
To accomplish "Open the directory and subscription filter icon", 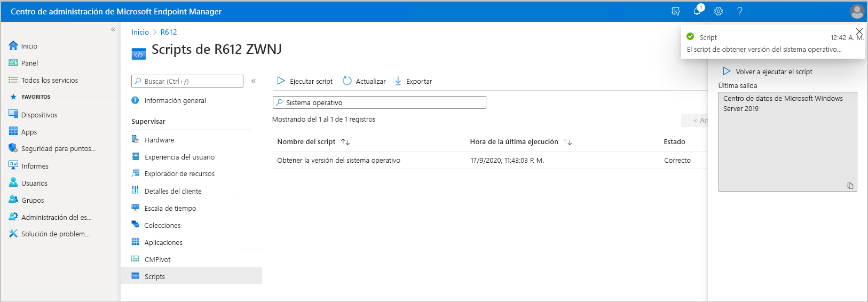I will click(676, 11).
